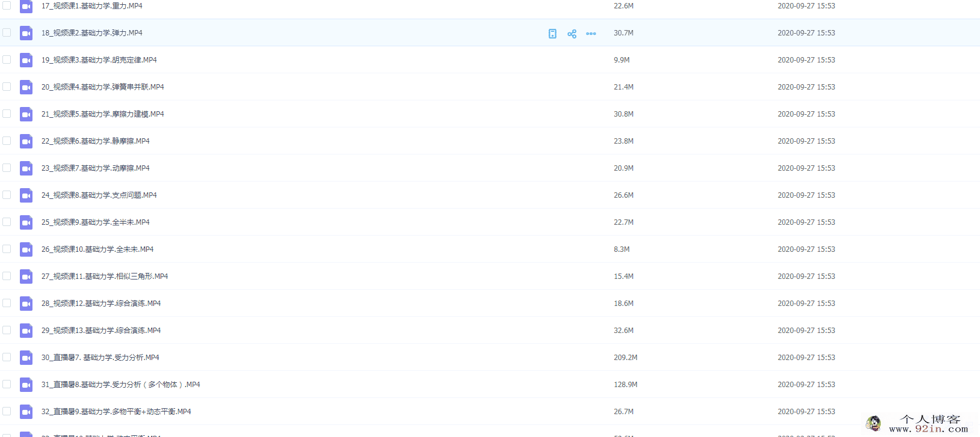Click video icon of 27_视频课11 相似三角形.MP4
The width and height of the screenshot is (980, 437).
pyautogui.click(x=26, y=277)
